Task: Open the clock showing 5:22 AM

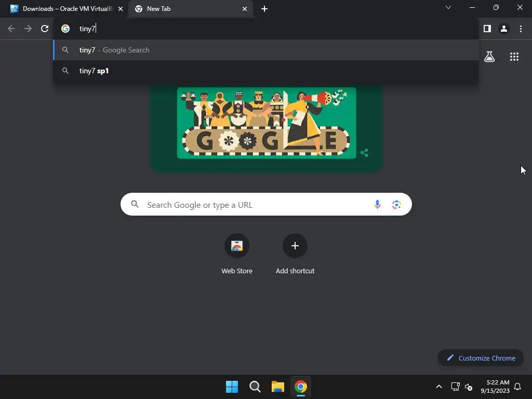Action: click(495, 387)
